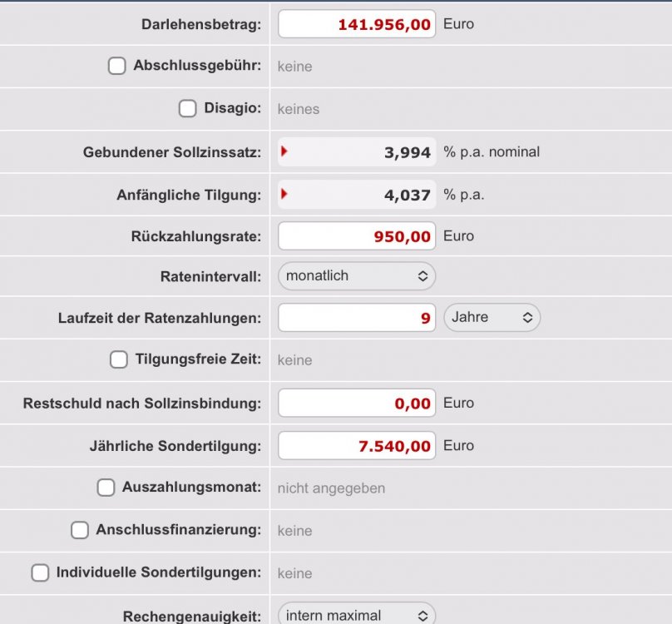Enable the Abschlussgebühr checkbox

(x=116, y=66)
